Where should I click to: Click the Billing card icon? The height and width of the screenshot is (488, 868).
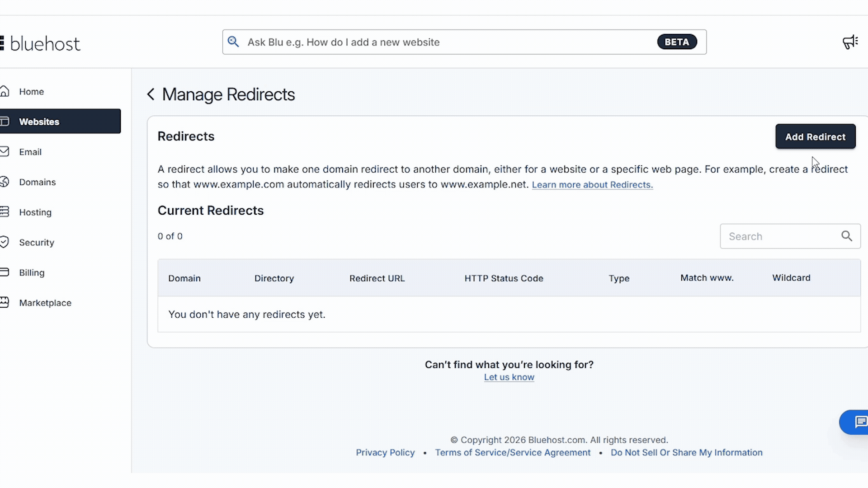point(5,272)
